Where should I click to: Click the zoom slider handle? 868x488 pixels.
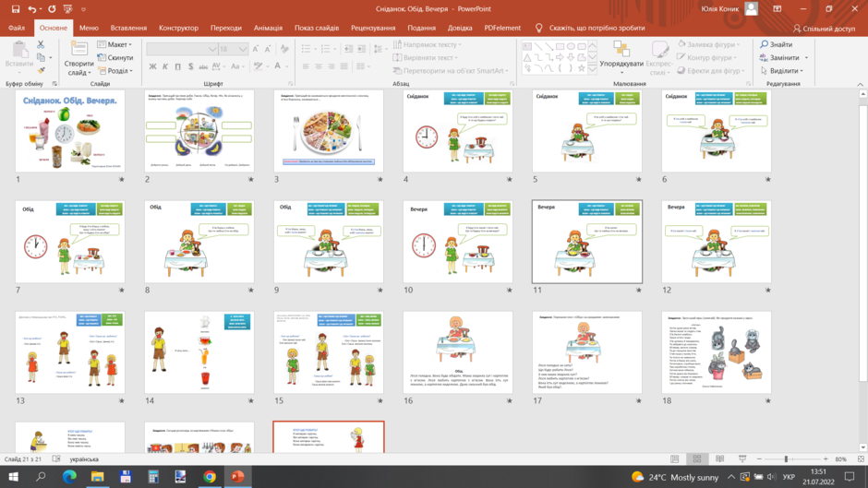[x=786, y=459]
